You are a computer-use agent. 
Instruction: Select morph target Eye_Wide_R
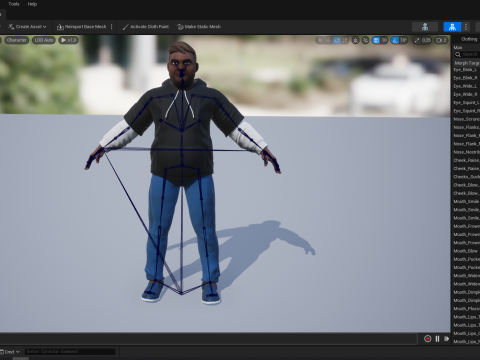[466, 94]
